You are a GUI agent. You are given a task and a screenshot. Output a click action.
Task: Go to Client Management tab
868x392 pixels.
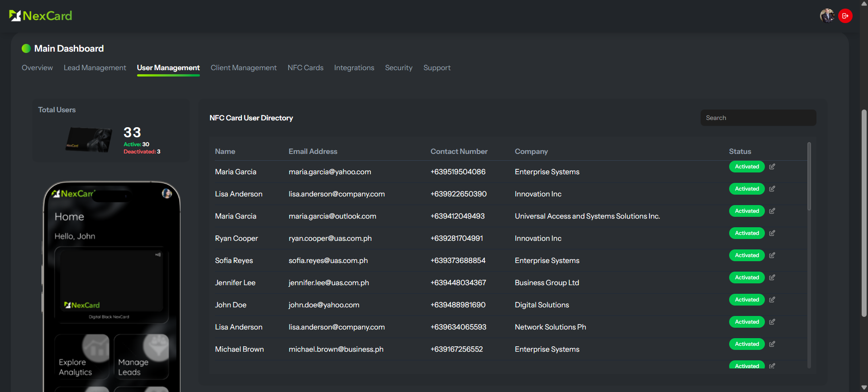click(243, 67)
